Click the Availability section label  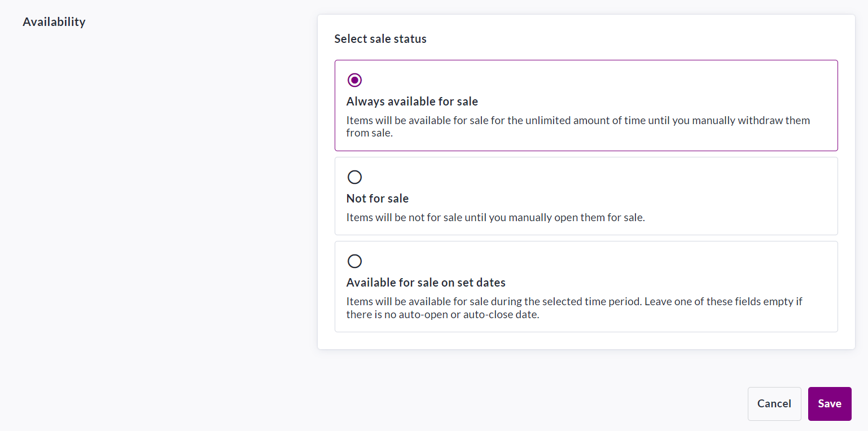tap(54, 22)
